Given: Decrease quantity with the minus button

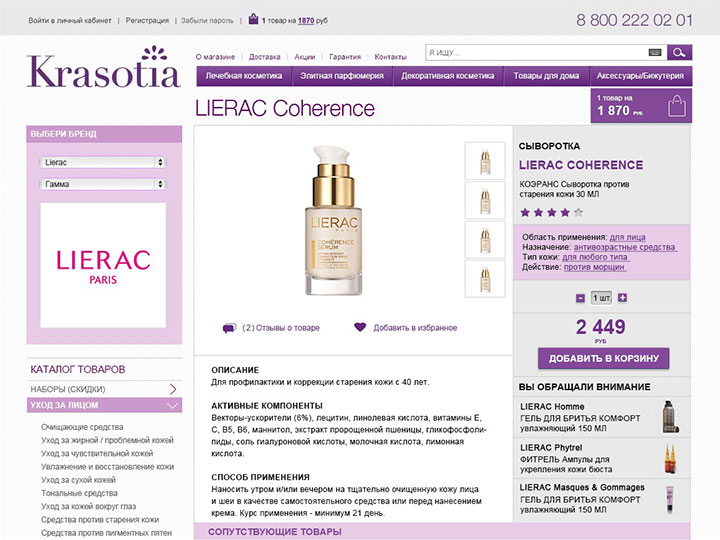Looking at the screenshot, I should 580,298.
